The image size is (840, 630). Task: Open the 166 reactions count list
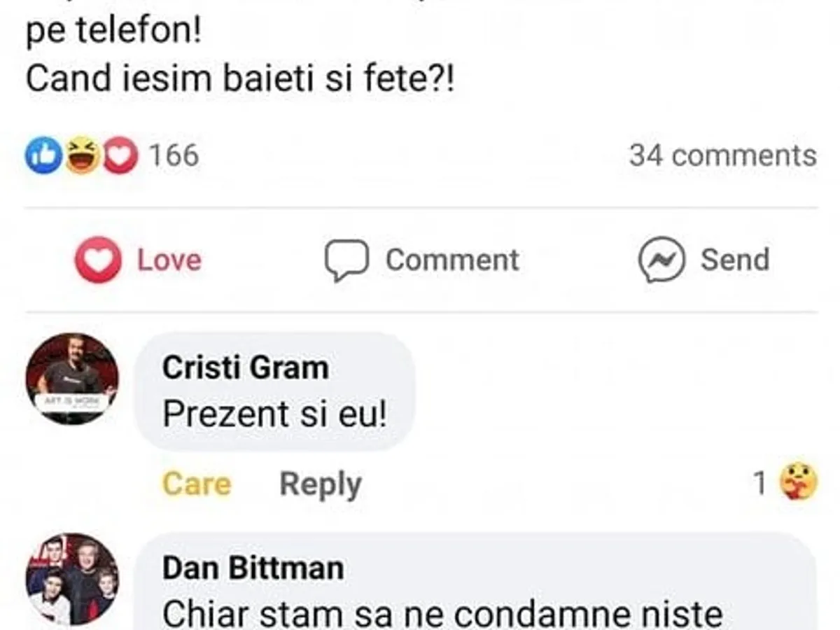(x=174, y=155)
